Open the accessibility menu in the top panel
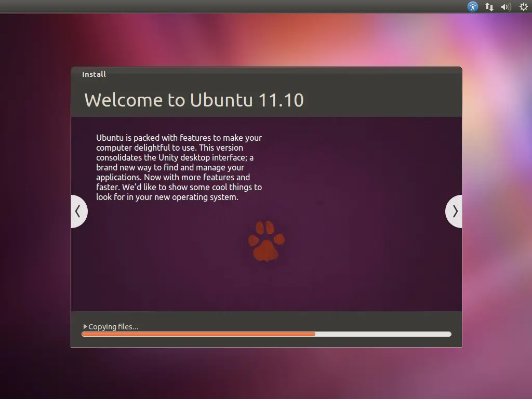The height and width of the screenshot is (399, 532). [473, 6]
